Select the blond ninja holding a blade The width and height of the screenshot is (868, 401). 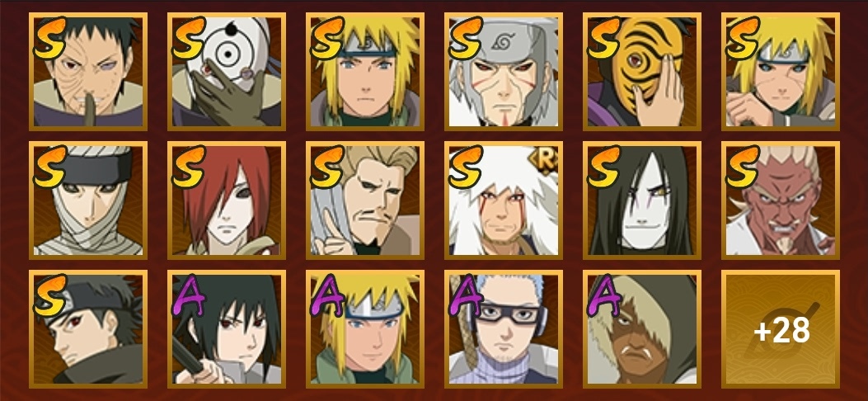(x=781, y=72)
